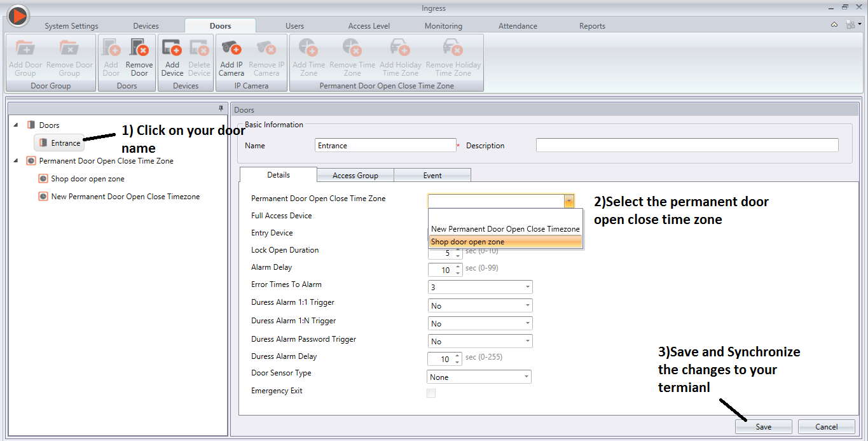This screenshot has height=441, width=868.
Task: Collapse the ribbon with the up chevron
Action: [834, 25]
